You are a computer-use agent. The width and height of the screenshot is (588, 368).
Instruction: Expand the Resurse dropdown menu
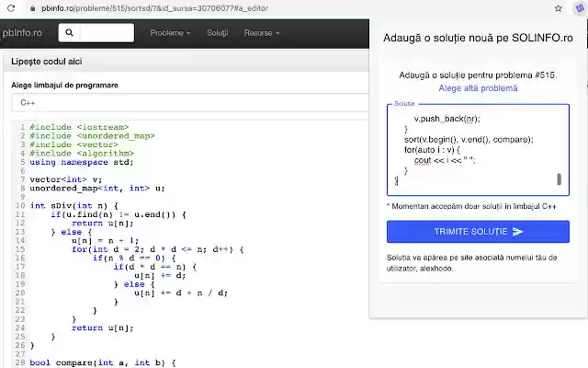262,33
